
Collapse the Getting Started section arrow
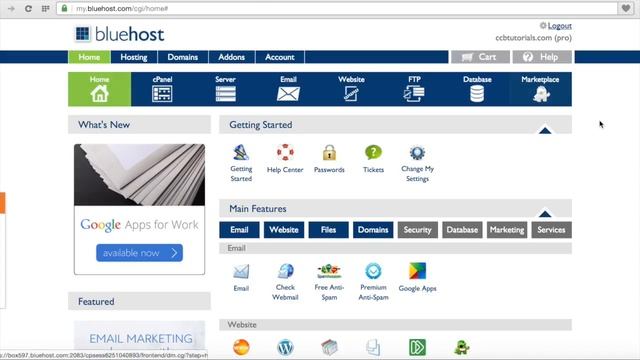pos(545,131)
